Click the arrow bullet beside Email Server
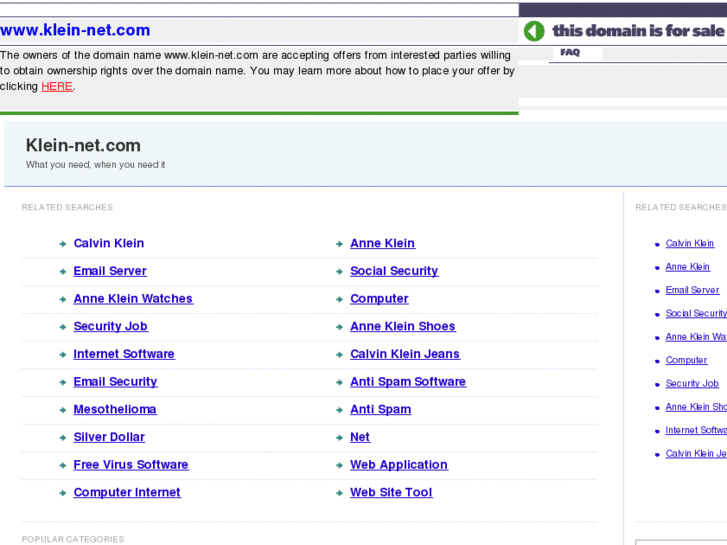Image resolution: width=727 pixels, height=545 pixels. click(63, 272)
